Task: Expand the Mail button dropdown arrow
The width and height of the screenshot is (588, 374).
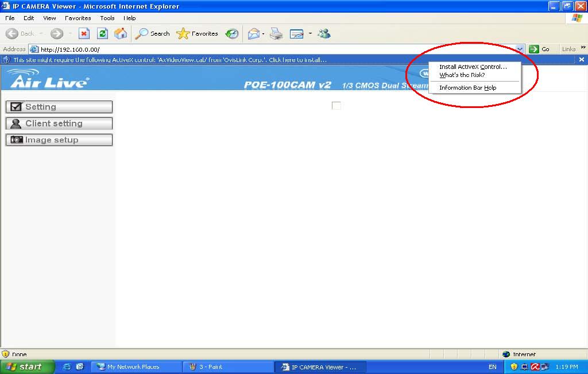Action: [x=264, y=34]
